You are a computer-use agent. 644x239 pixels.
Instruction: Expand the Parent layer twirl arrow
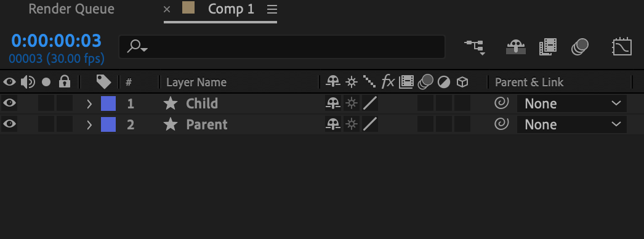pos(89,124)
